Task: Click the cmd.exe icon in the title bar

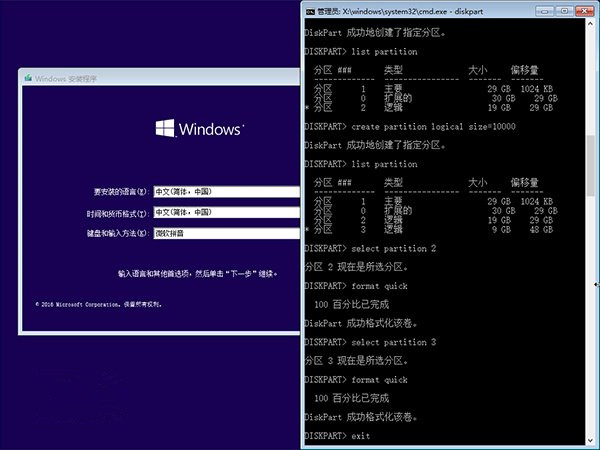Action: point(310,11)
